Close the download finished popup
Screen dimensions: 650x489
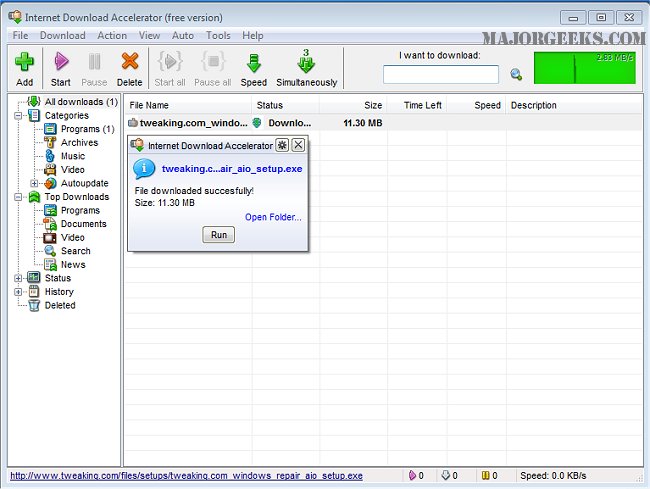coord(298,145)
